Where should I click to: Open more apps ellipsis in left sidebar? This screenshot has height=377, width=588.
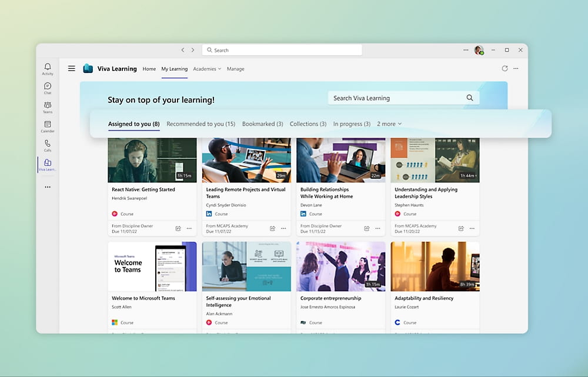pyautogui.click(x=48, y=187)
